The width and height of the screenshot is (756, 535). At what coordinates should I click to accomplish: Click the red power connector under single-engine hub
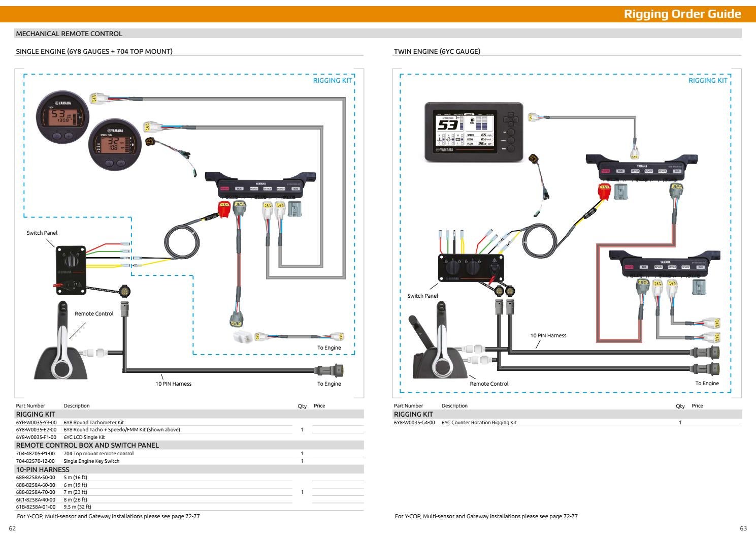(x=224, y=209)
